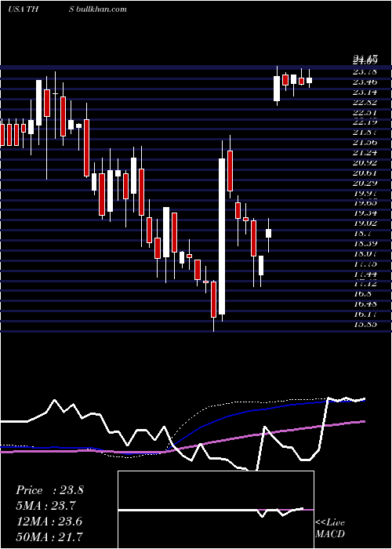Select the 21.24 price axis label
This screenshot has width=392, height=549.
tap(365, 152)
